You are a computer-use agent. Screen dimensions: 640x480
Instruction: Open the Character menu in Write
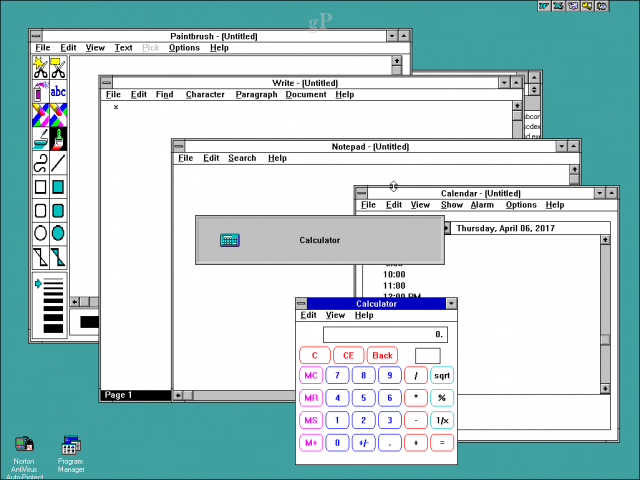pos(205,95)
